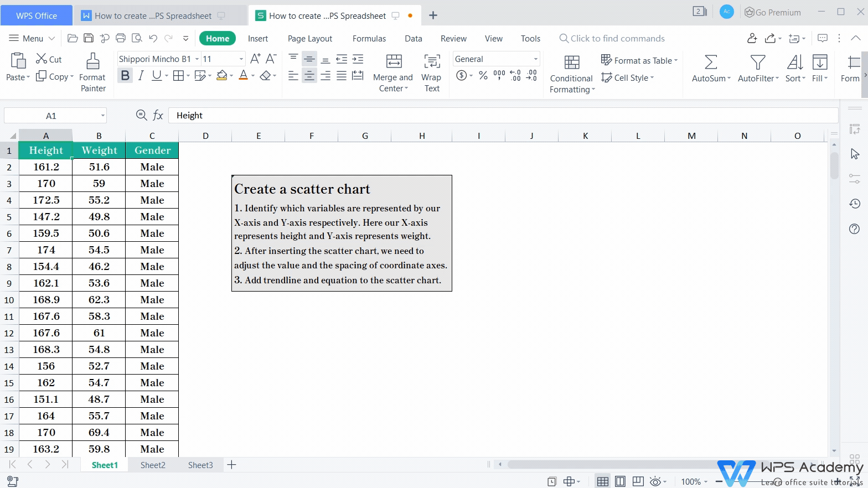Click the Open folder icon in quick access bar
The image size is (868, 488).
pyautogui.click(x=73, y=38)
